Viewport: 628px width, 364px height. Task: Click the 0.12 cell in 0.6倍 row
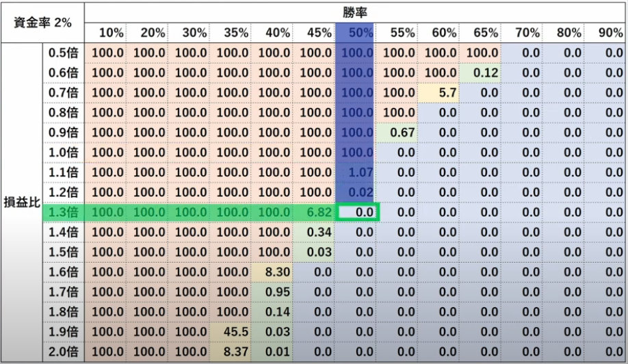click(481, 73)
